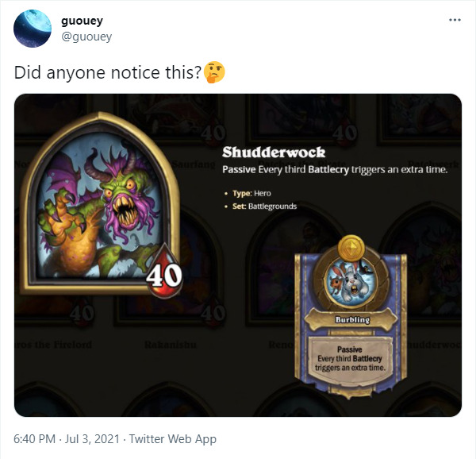Screen dimensions: 476x459
Task: Click the Passive Battlecry description under Shudderwock
Action: 335,169
